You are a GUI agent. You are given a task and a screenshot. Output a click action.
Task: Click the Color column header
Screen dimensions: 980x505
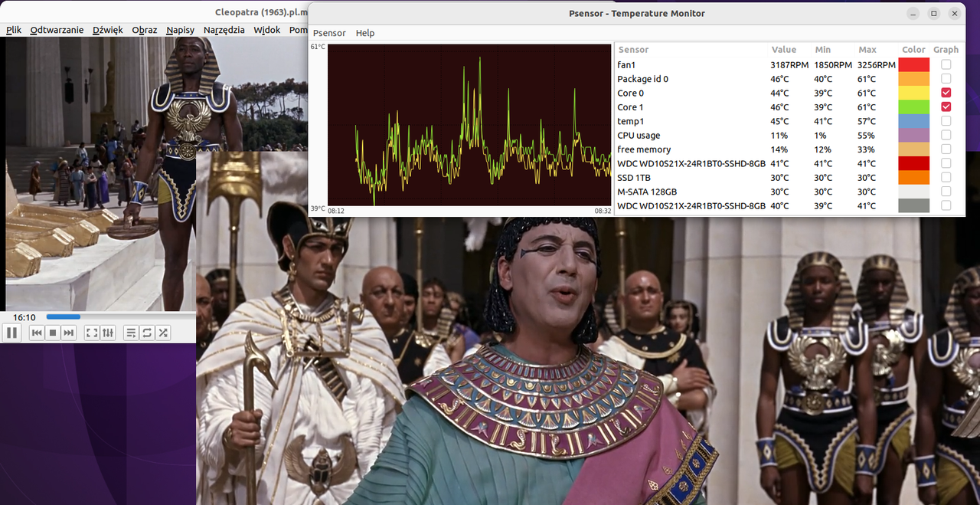click(x=913, y=50)
